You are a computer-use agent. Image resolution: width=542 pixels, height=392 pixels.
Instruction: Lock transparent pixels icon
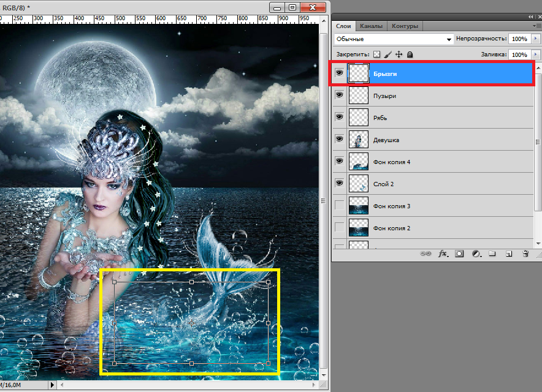pos(377,55)
